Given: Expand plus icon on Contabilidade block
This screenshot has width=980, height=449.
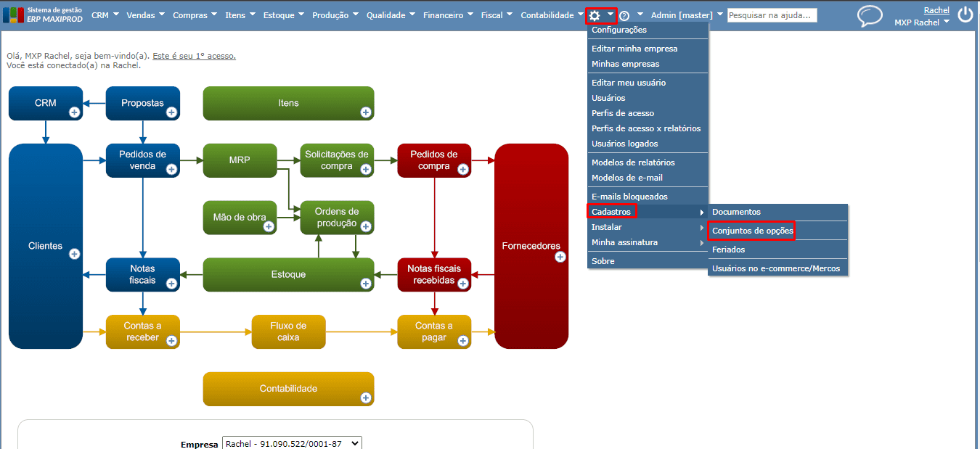Looking at the screenshot, I should (x=366, y=397).
